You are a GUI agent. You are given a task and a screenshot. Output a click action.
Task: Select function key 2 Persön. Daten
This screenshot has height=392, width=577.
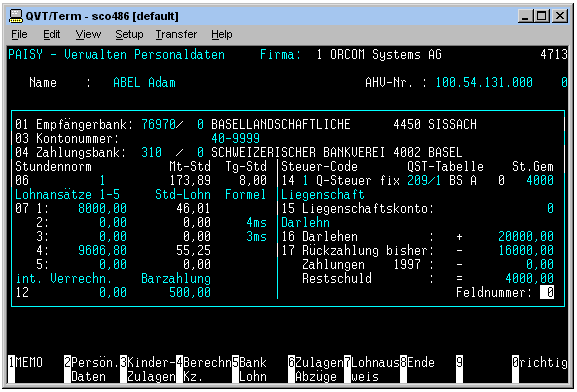92,369
